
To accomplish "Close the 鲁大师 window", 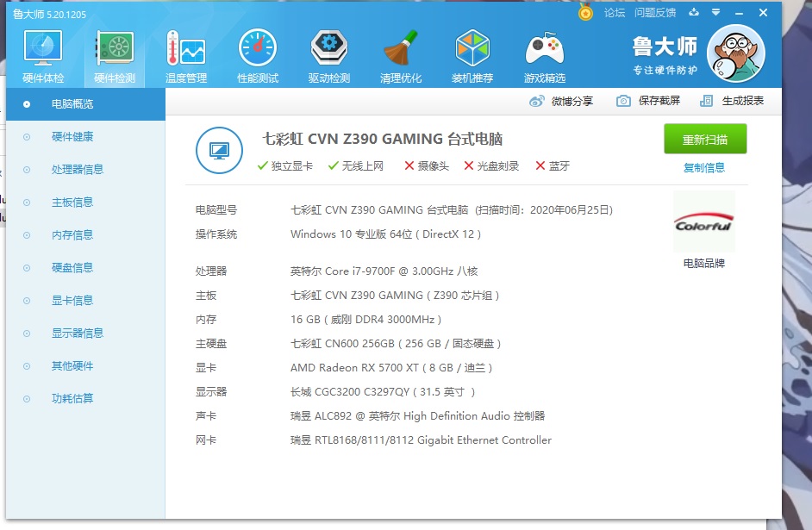I will (764, 13).
